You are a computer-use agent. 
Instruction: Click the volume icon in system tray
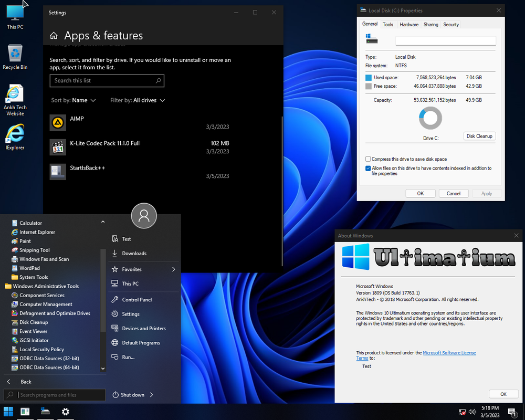[472, 412]
